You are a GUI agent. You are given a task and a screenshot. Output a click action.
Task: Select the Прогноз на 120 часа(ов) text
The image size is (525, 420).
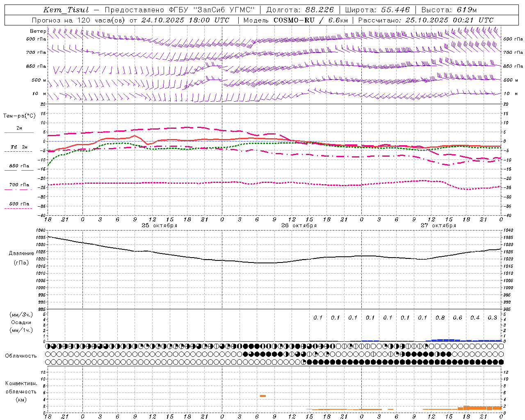79,20
